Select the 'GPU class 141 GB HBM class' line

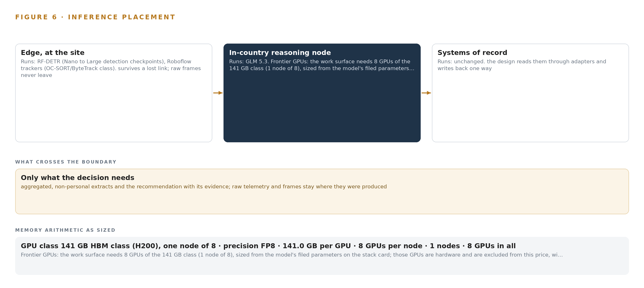coord(268,246)
